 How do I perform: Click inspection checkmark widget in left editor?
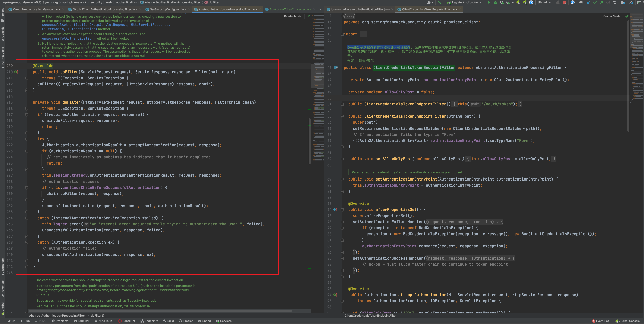click(x=308, y=16)
